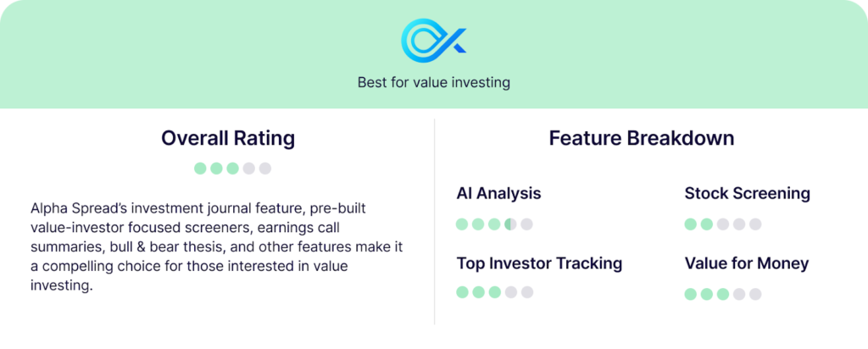Click the first Stock Screening rating dot
This screenshot has width=868, height=349.
tap(690, 224)
